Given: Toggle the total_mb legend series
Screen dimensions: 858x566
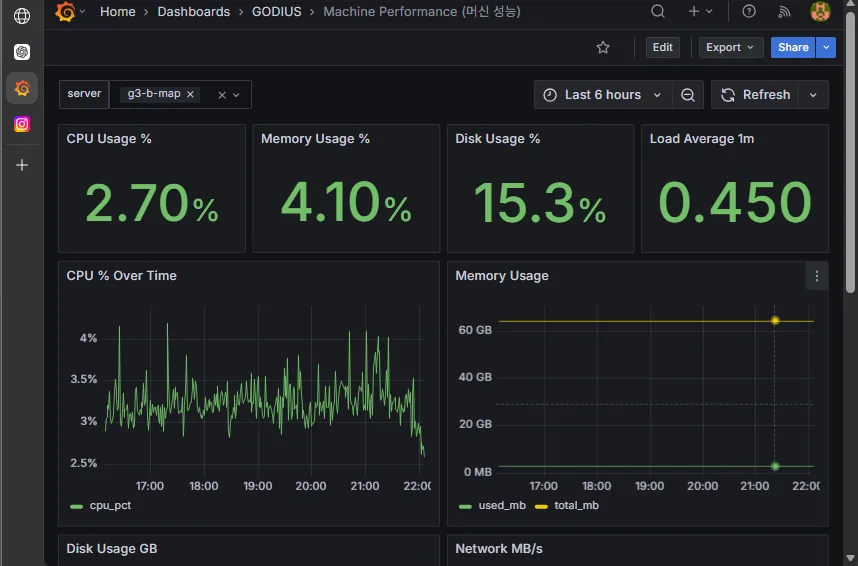Looking at the screenshot, I should pyautogui.click(x=576, y=505).
